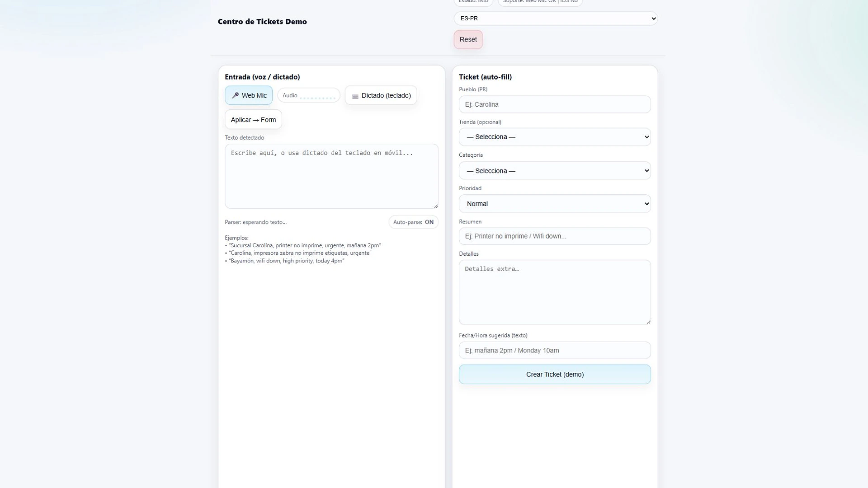Start the Web Mic recording button

click(249, 95)
